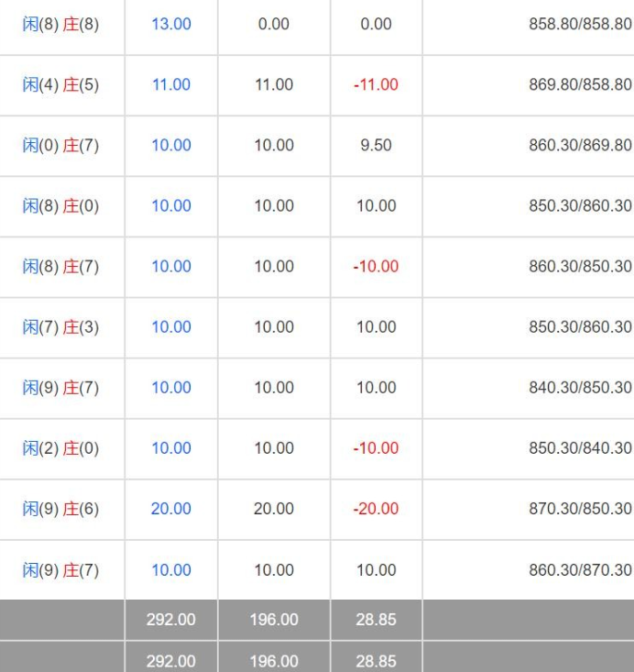This screenshot has height=672, width=634.
Task: Click the red -11.00 loss value
Action: 376,84
